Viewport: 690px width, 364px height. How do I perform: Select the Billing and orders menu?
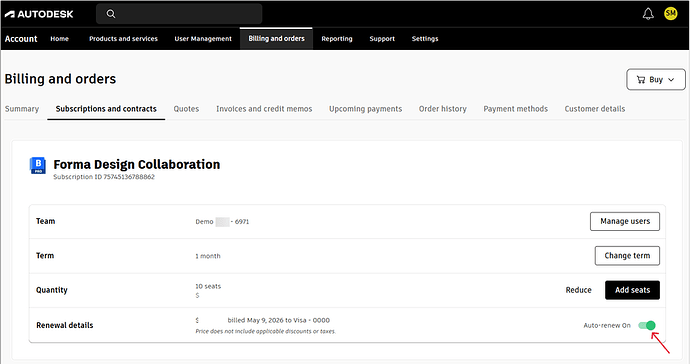tap(276, 39)
